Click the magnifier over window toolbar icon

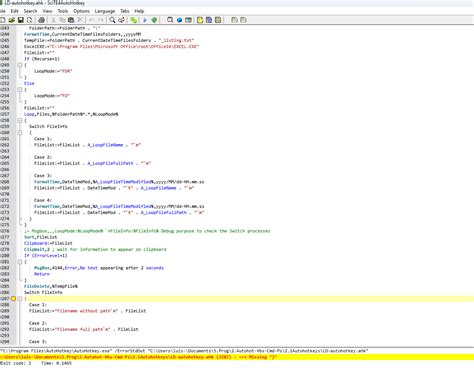click(170, 20)
